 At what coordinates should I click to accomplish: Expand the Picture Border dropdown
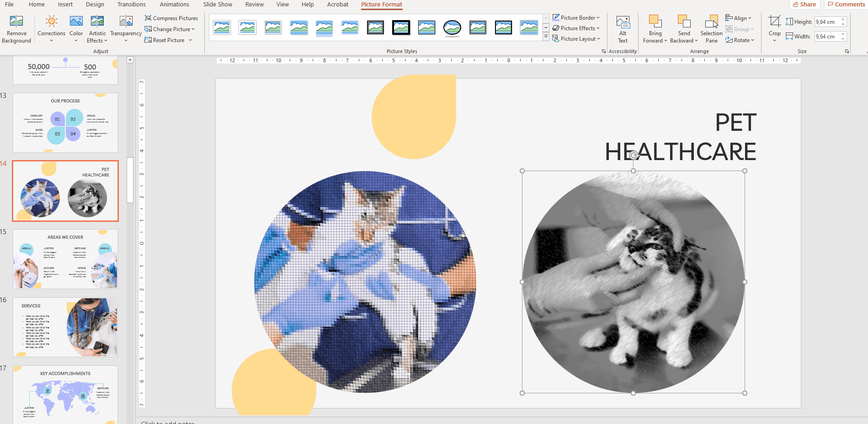576,18
